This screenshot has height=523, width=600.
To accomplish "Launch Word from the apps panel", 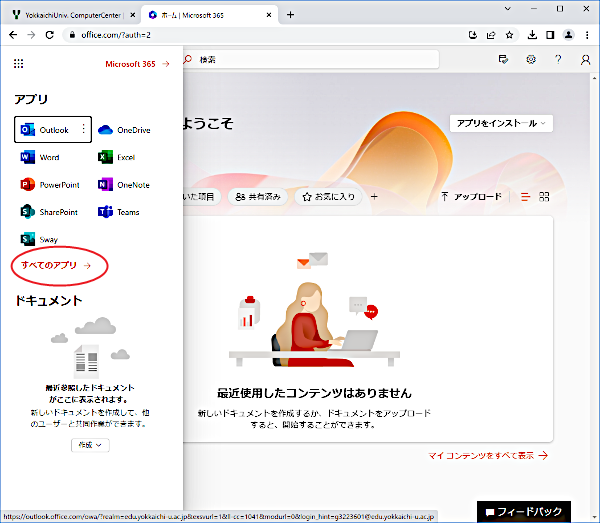I will 40,157.
